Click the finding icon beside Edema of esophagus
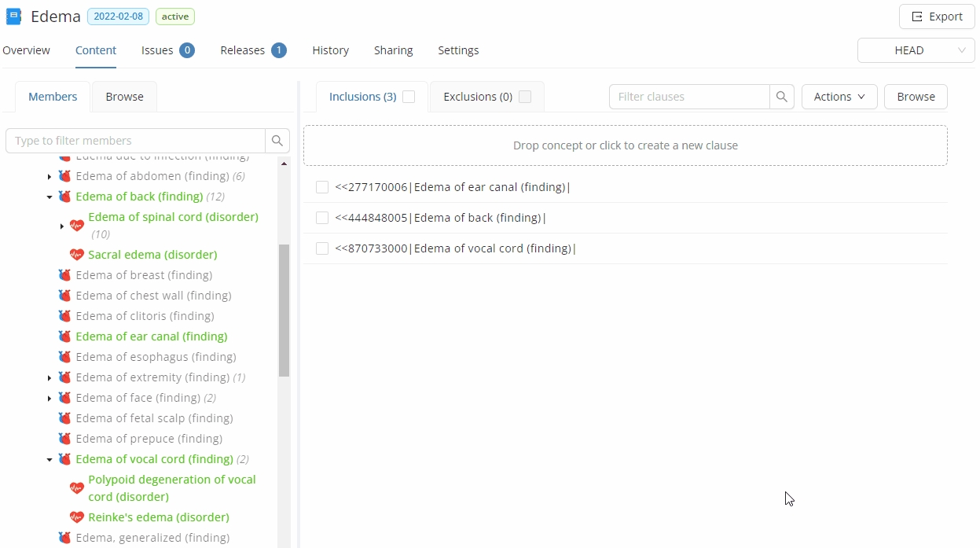The image size is (980, 548). (64, 357)
